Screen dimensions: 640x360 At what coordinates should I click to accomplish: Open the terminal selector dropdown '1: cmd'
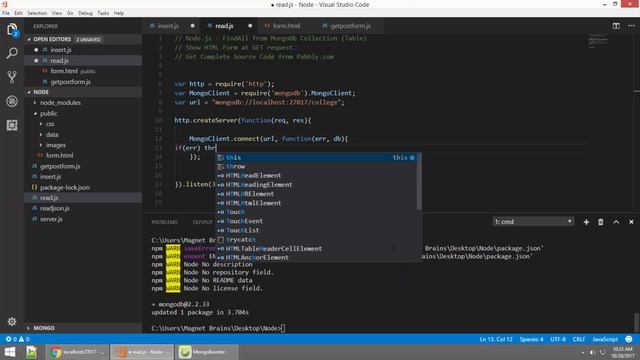pyautogui.click(x=533, y=222)
